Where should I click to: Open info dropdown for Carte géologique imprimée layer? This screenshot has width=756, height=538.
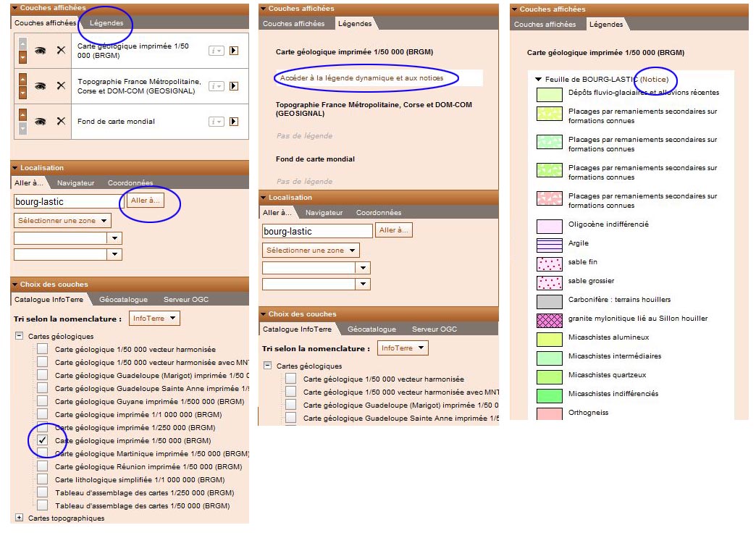pyautogui.click(x=216, y=50)
